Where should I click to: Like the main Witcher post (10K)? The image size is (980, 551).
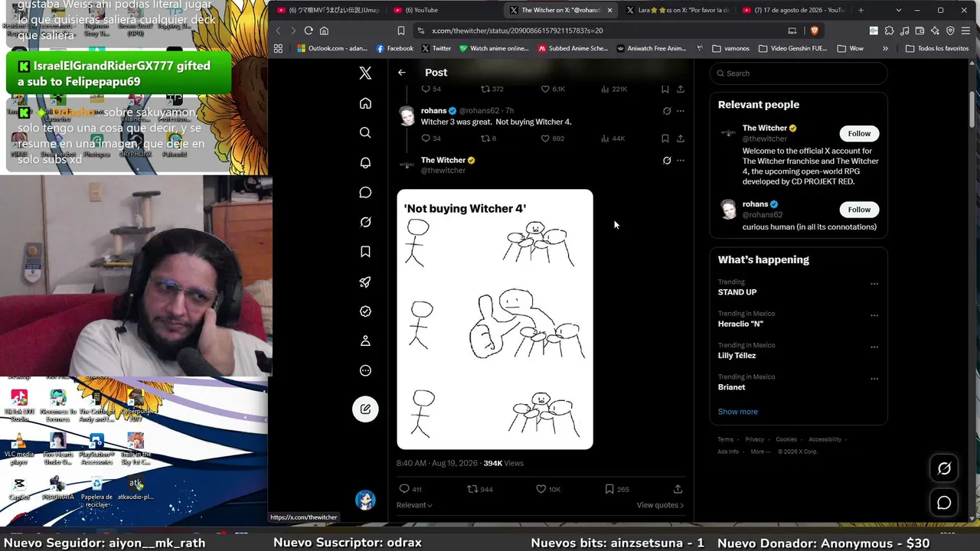click(548, 489)
